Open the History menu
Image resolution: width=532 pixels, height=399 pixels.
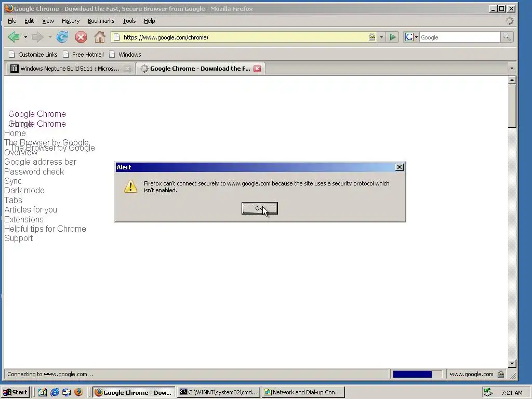[x=71, y=21]
